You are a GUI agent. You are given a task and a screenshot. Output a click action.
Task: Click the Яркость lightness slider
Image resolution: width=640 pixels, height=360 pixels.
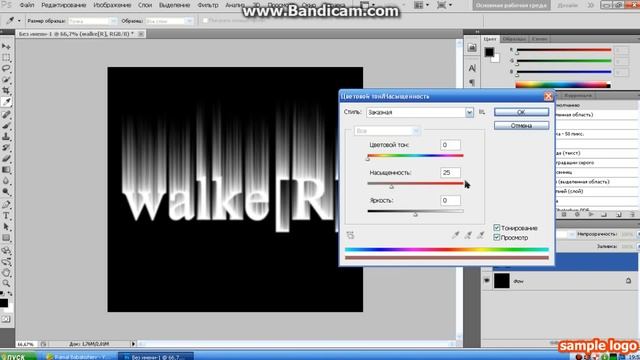(x=416, y=211)
